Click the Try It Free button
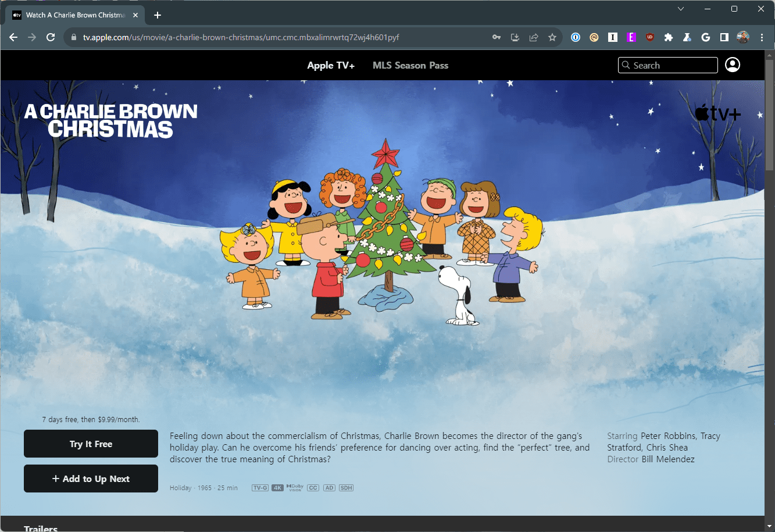Image resolution: width=775 pixels, height=532 pixels. (x=91, y=444)
